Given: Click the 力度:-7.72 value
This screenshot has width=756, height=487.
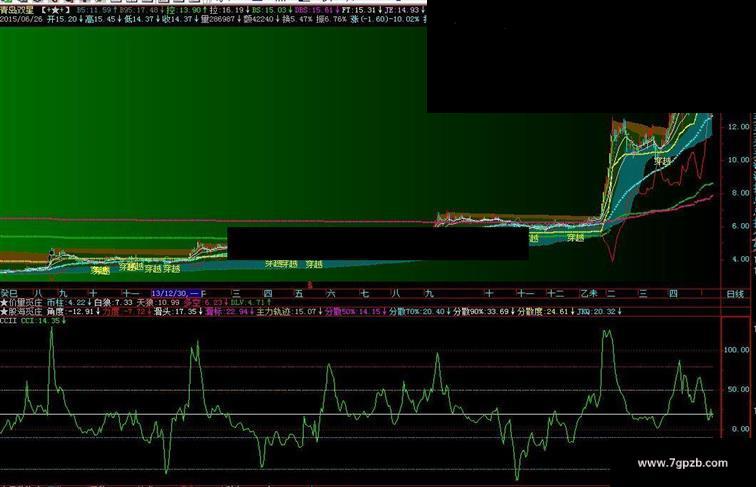Looking at the screenshot, I should (126, 311).
